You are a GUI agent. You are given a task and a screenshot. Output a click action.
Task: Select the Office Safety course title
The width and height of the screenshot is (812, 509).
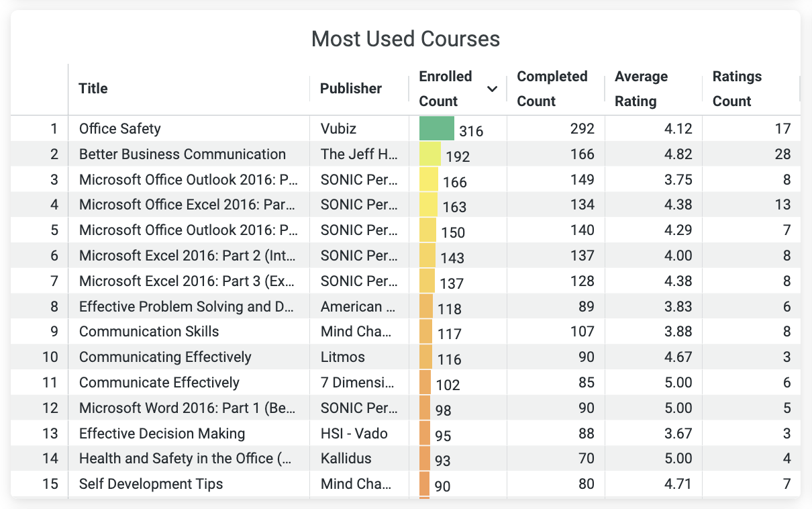click(x=120, y=128)
